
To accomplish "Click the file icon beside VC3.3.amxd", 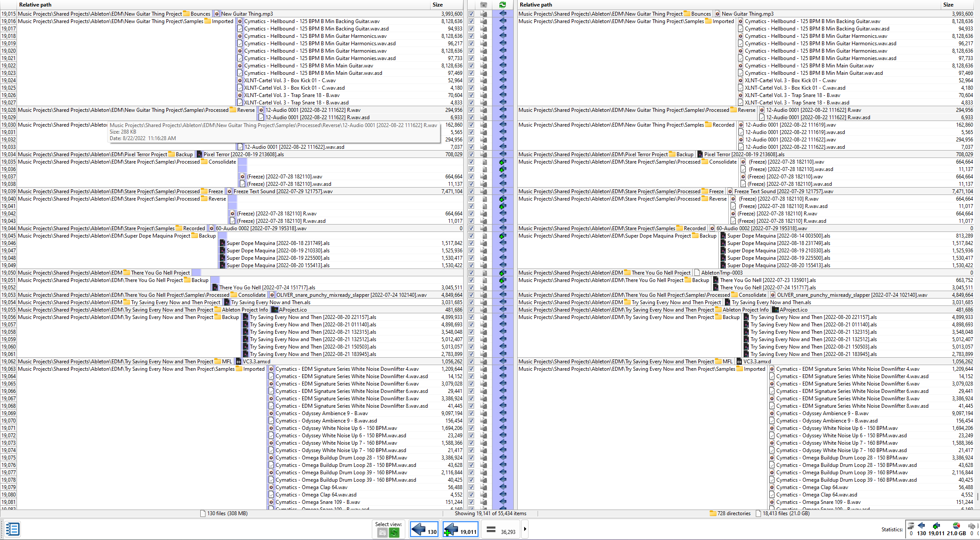I will 239,361.
